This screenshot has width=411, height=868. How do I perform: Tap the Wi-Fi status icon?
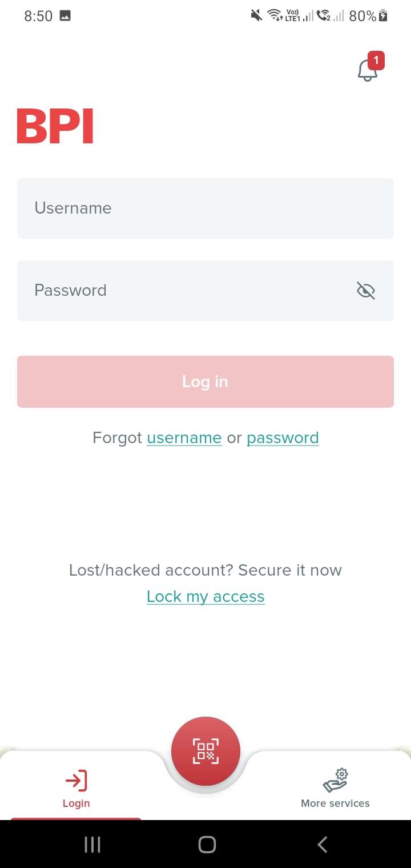coord(275,16)
